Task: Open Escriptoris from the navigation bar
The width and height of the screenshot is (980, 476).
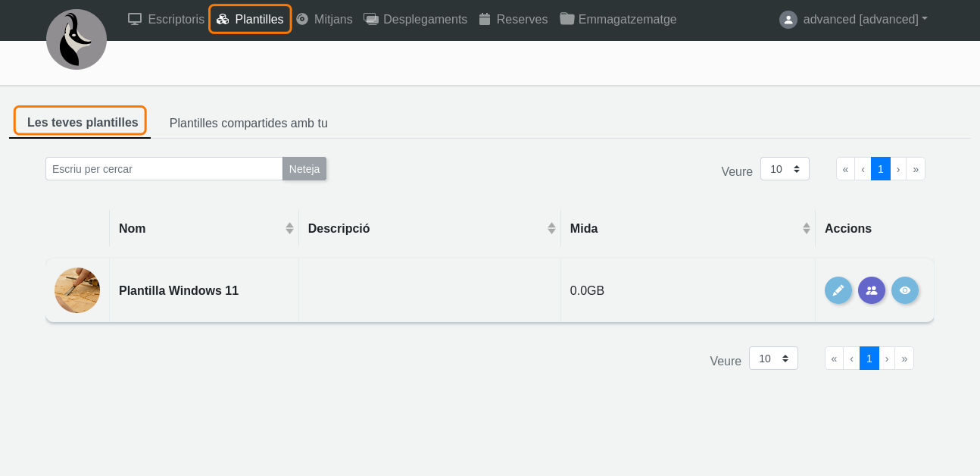Action: [166, 19]
